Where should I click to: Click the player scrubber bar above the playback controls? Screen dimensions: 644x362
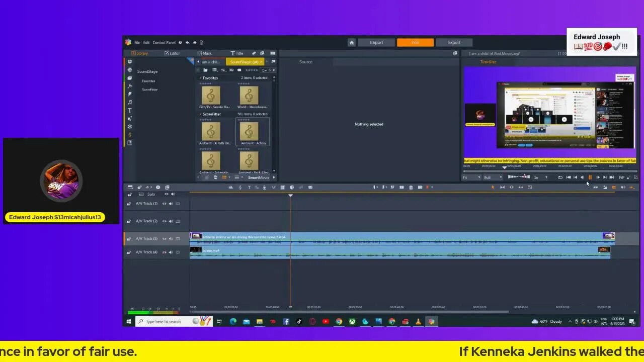(550, 171)
